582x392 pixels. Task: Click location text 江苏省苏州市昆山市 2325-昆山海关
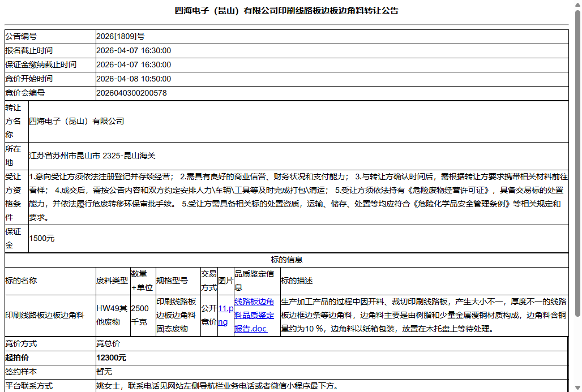click(x=92, y=156)
